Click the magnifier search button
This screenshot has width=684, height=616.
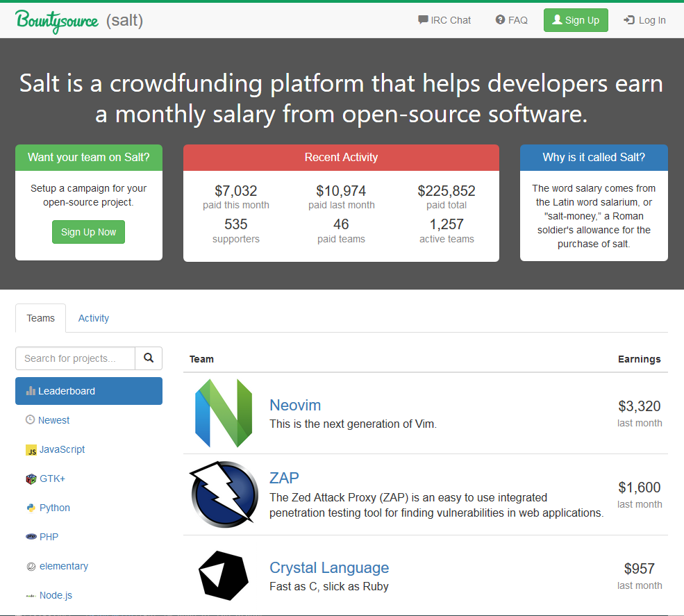point(149,358)
